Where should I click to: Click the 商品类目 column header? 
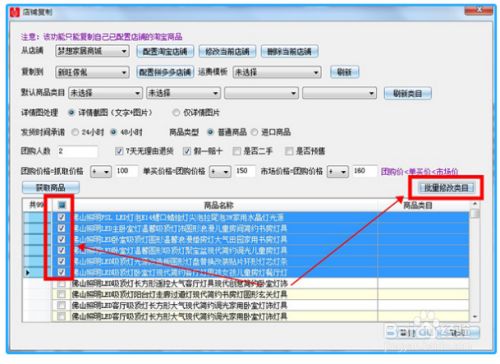click(x=418, y=205)
